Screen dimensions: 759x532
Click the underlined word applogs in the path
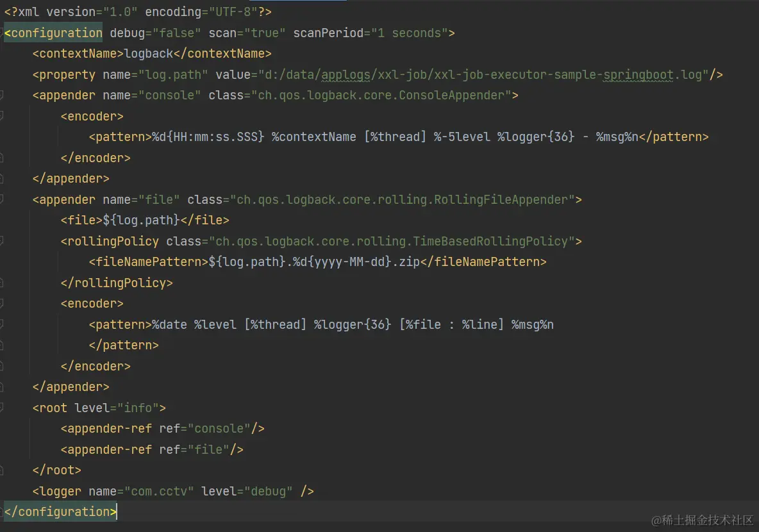coord(346,74)
